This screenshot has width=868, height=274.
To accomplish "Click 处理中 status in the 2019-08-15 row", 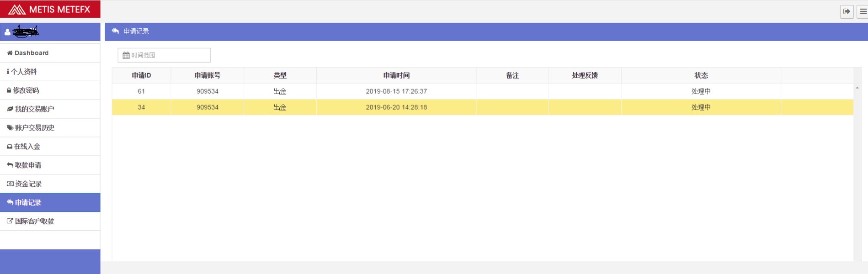I will click(701, 91).
